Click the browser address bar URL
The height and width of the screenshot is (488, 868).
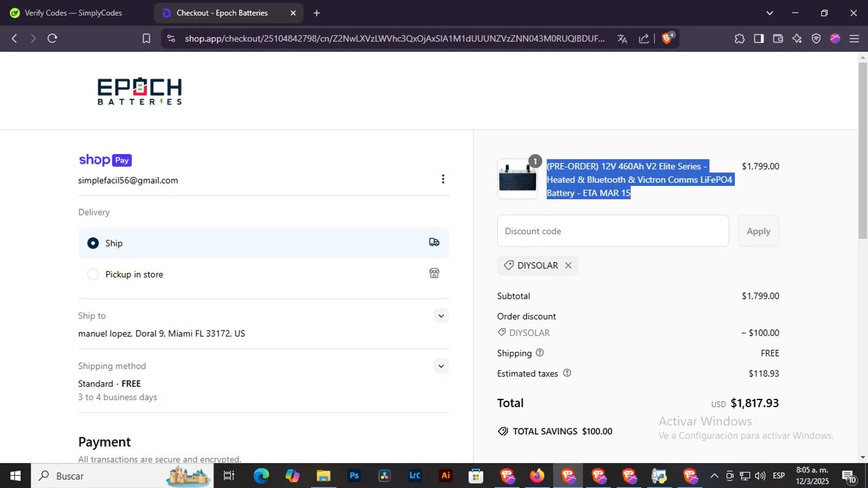pos(395,38)
